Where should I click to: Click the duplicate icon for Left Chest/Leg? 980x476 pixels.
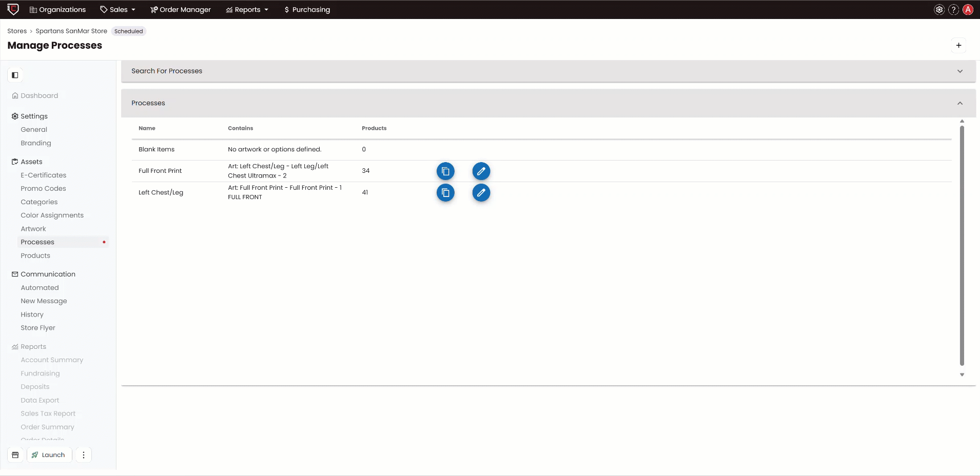point(445,193)
